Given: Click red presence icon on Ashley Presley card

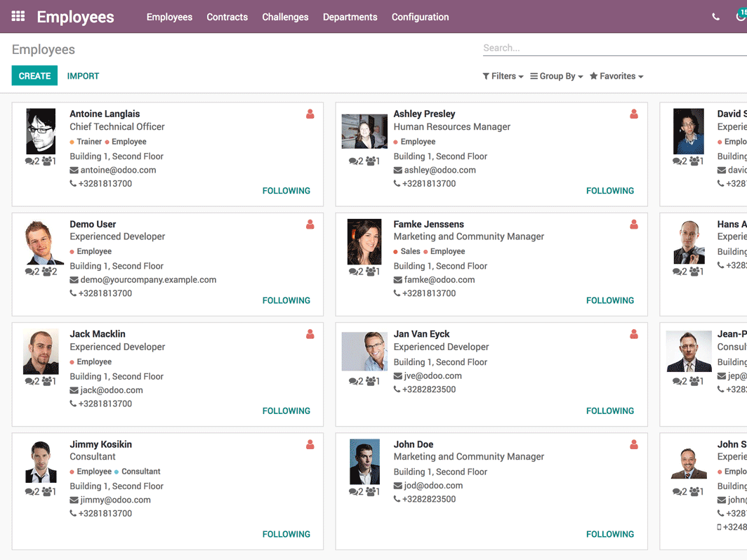Looking at the screenshot, I should pos(633,114).
